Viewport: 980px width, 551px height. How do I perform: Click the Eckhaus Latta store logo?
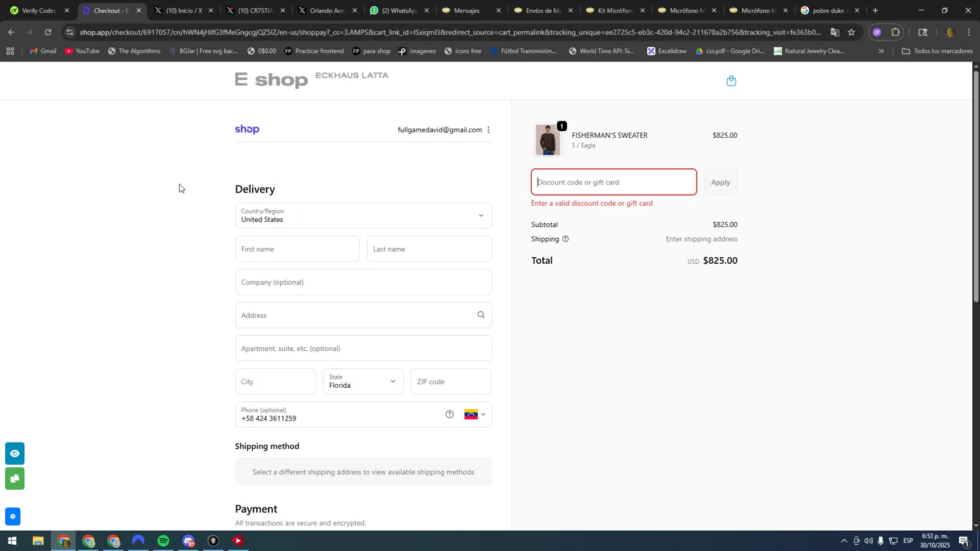(x=312, y=80)
